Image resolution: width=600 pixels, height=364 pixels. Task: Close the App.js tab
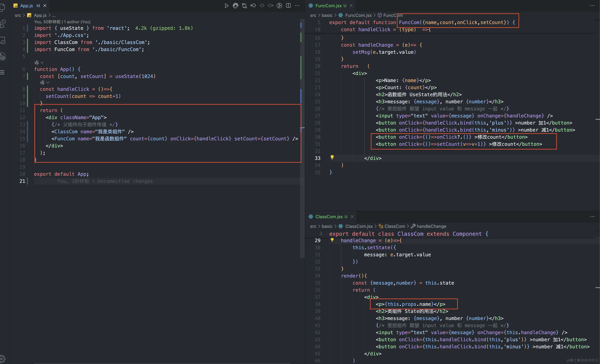[x=45, y=6]
